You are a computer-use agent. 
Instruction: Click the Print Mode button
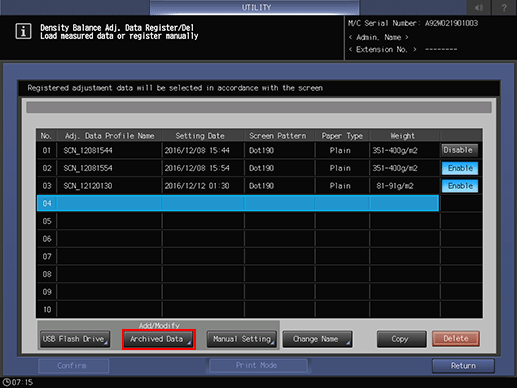tap(257, 365)
